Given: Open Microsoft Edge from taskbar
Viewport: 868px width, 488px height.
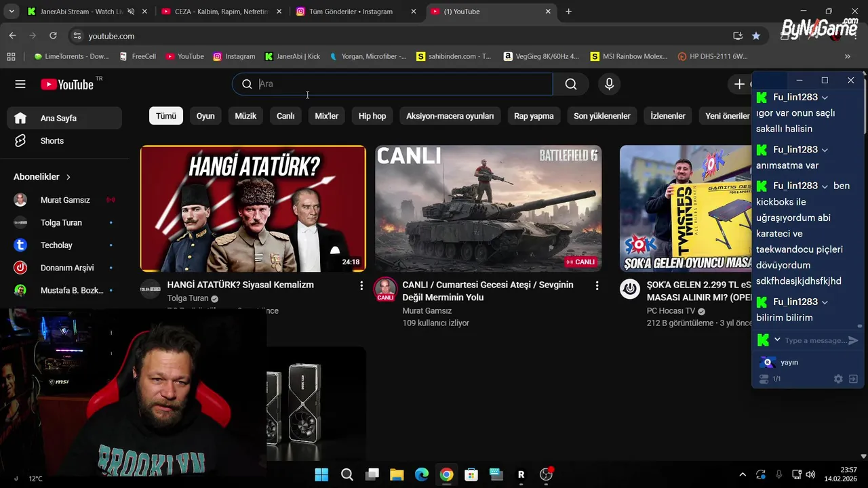Looking at the screenshot, I should (422, 474).
